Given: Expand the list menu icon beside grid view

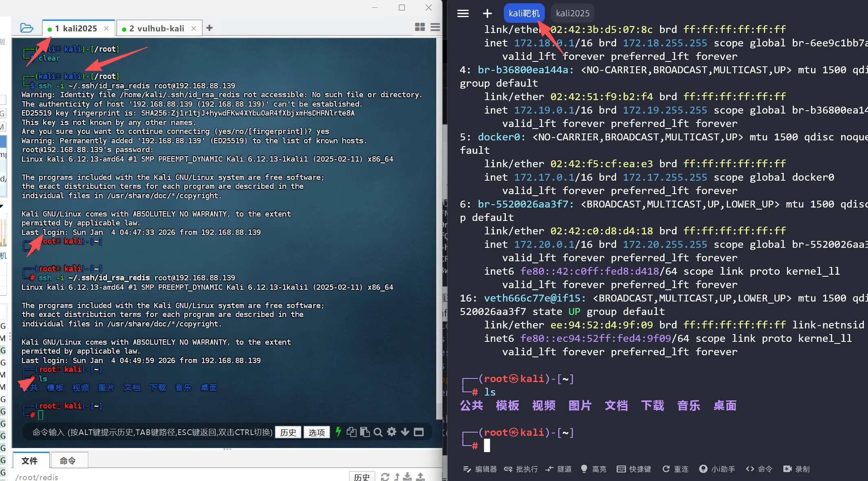Looking at the screenshot, I should tap(435, 27).
